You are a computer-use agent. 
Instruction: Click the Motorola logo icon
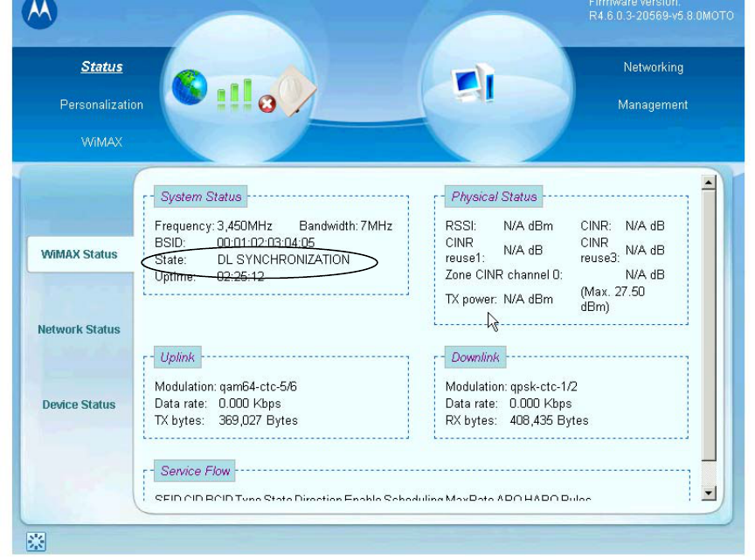pos(39,12)
